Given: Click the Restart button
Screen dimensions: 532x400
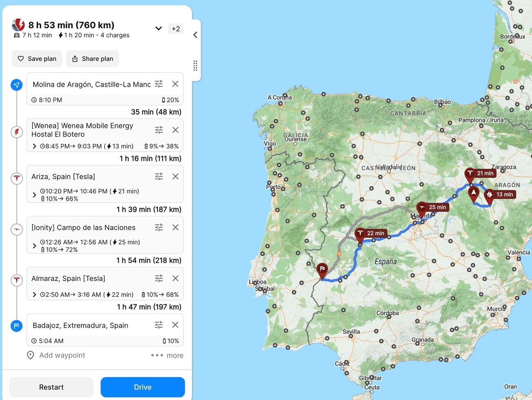Looking at the screenshot, I should coord(52,387).
